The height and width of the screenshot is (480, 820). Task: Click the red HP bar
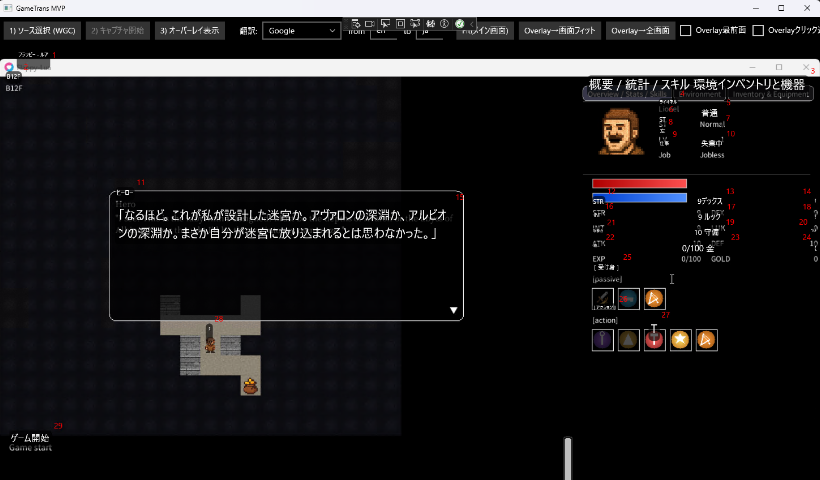tap(639, 184)
